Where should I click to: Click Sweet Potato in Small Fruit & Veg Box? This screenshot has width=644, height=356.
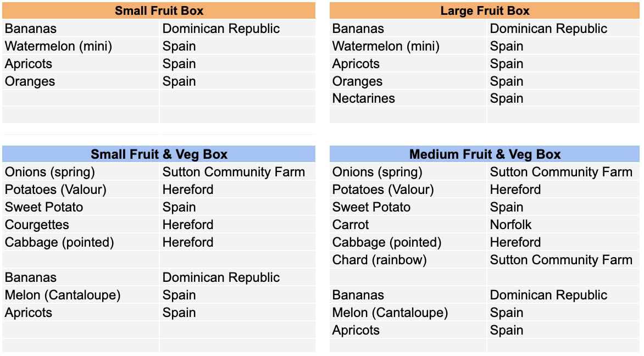tap(80, 207)
